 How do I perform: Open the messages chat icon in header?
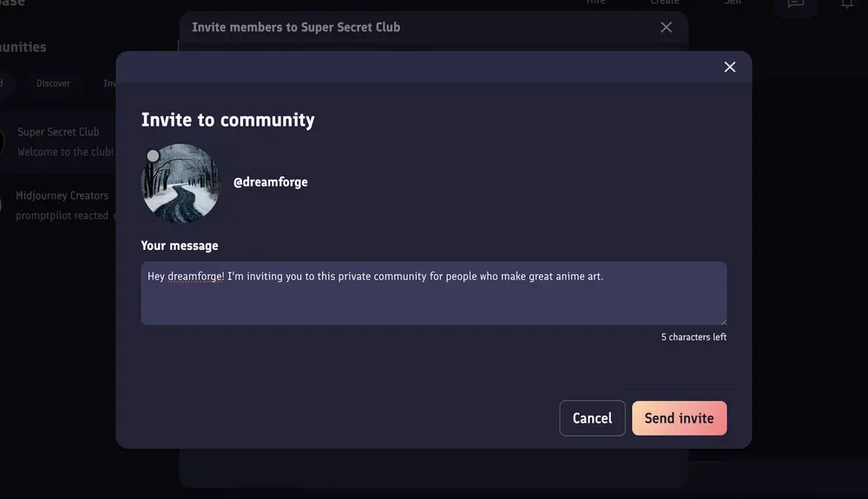click(x=795, y=4)
